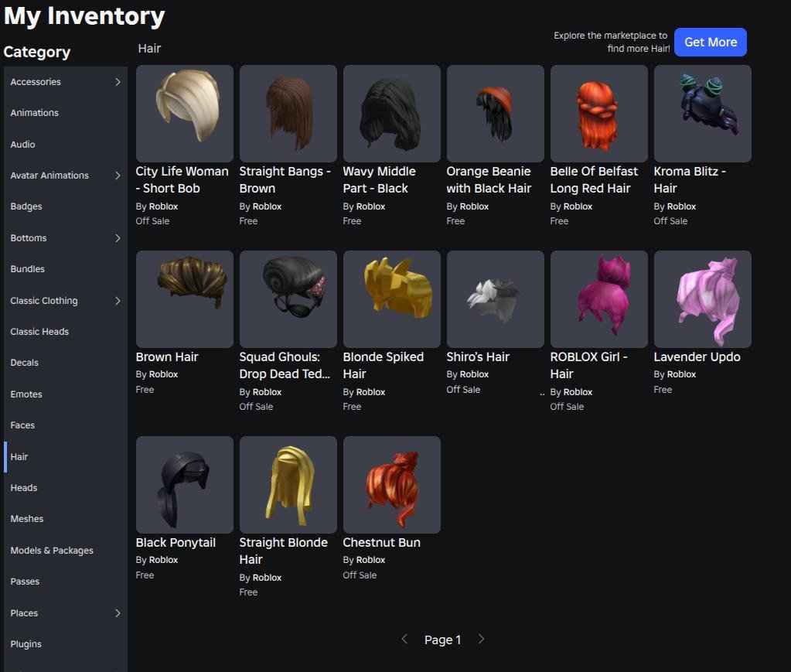Open the Badges category
This screenshot has height=672, width=791.
coord(66,206)
